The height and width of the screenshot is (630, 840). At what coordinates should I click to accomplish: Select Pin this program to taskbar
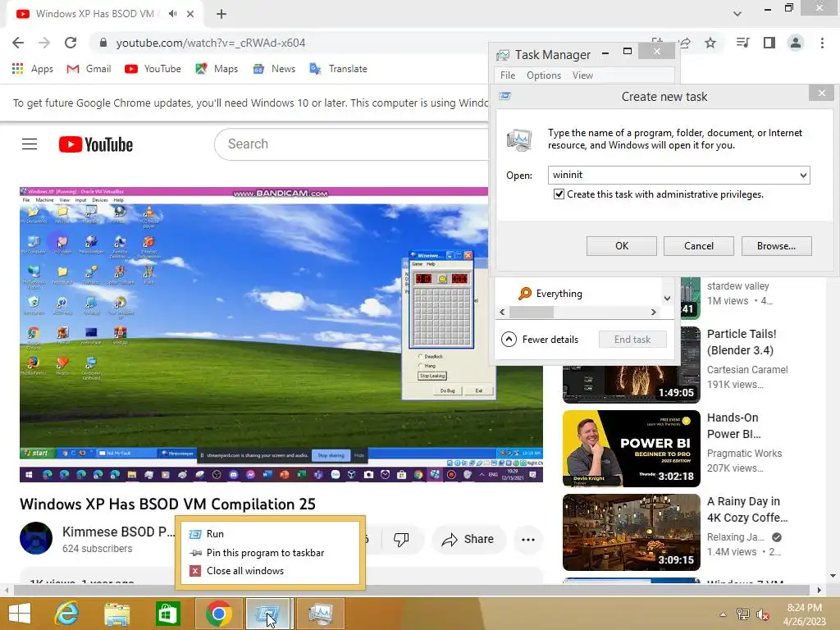270,552
